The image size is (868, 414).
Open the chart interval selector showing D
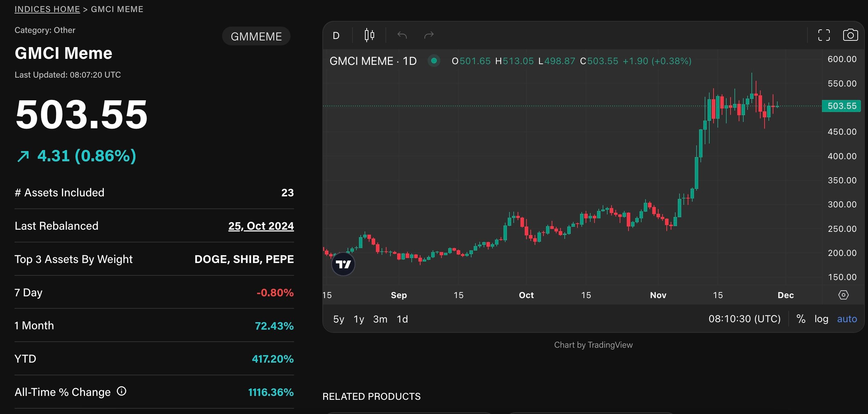click(336, 35)
